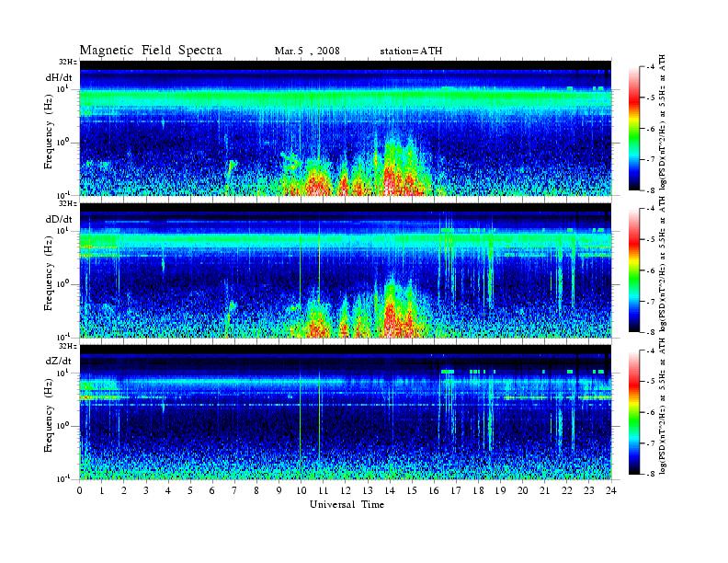Click the rotated log(PSD) label beside the dH/dt color bar

pyautogui.click(x=663, y=122)
